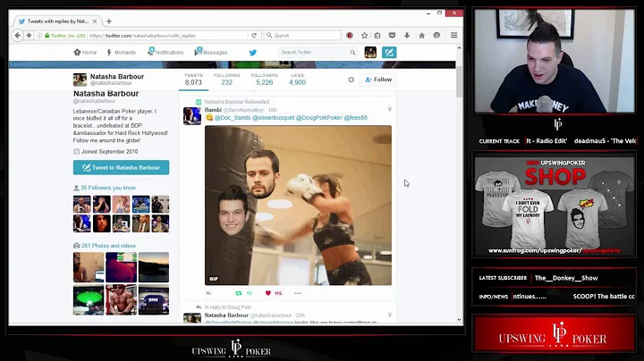The width and height of the screenshot is (644, 361).
Task: Open the Likes 4,900 tab
Action: click(x=297, y=80)
